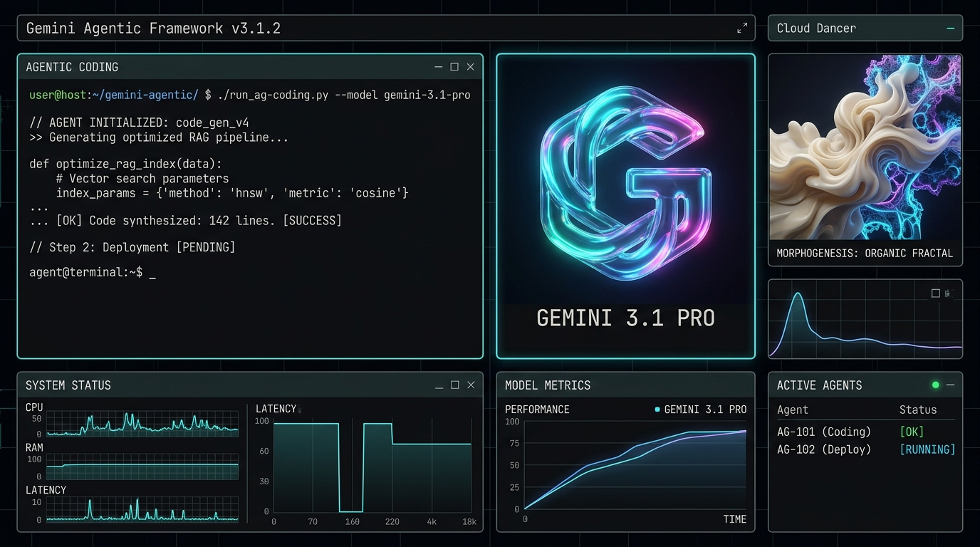Image resolution: width=980 pixels, height=547 pixels.
Task: Click the fullscreen expand arrow in the title bar
Action: 743,28
